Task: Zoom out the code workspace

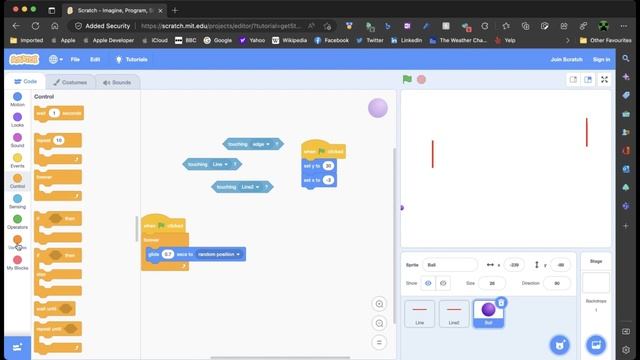Action: (x=379, y=323)
